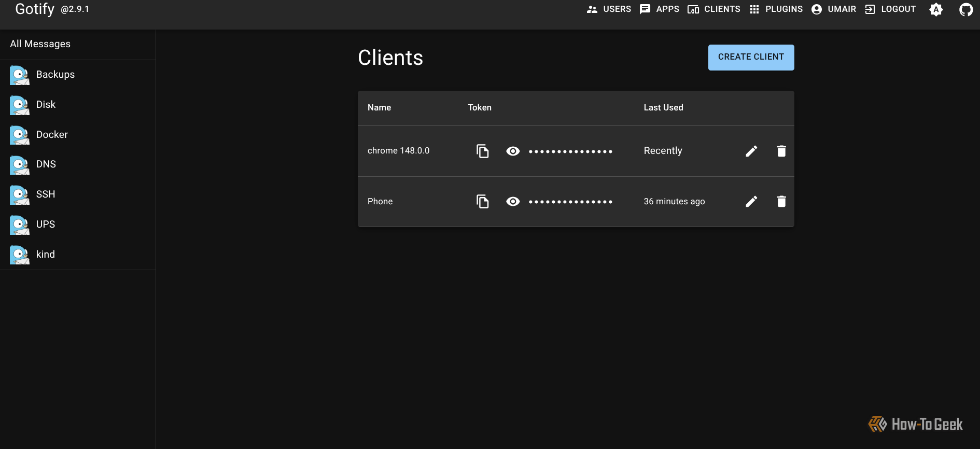980x449 pixels.
Task: Click the Phone client name
Action: click(x=380, y=201)
